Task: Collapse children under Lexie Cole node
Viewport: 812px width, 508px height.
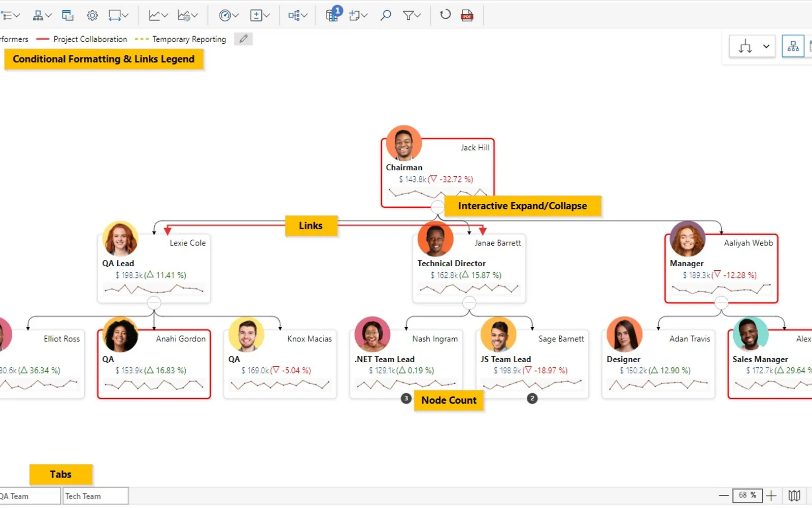Action: pyautogui.click(x=154, y=303)
